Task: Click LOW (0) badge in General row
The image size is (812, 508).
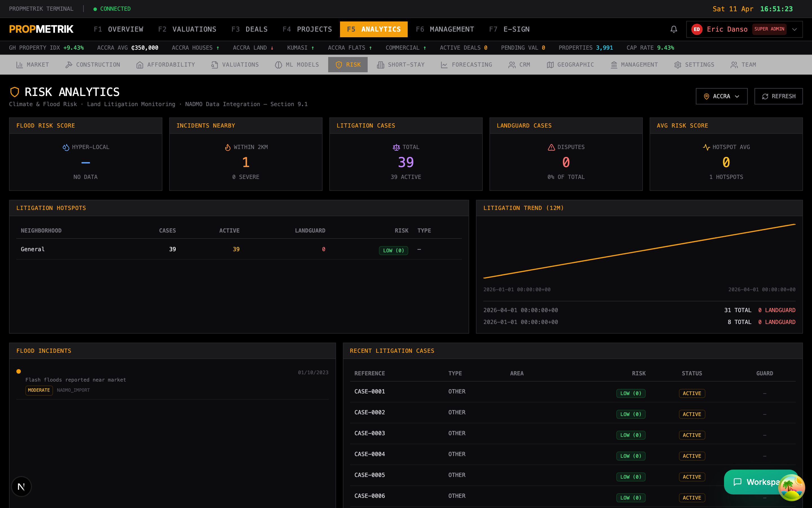Action: pos(394,251)
